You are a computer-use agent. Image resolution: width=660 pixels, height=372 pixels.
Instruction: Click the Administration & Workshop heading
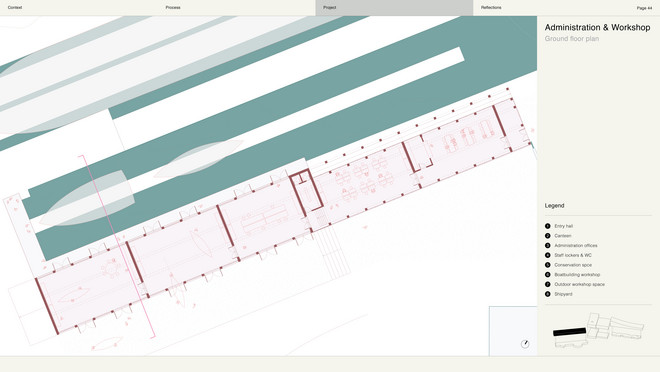[597, 27]
